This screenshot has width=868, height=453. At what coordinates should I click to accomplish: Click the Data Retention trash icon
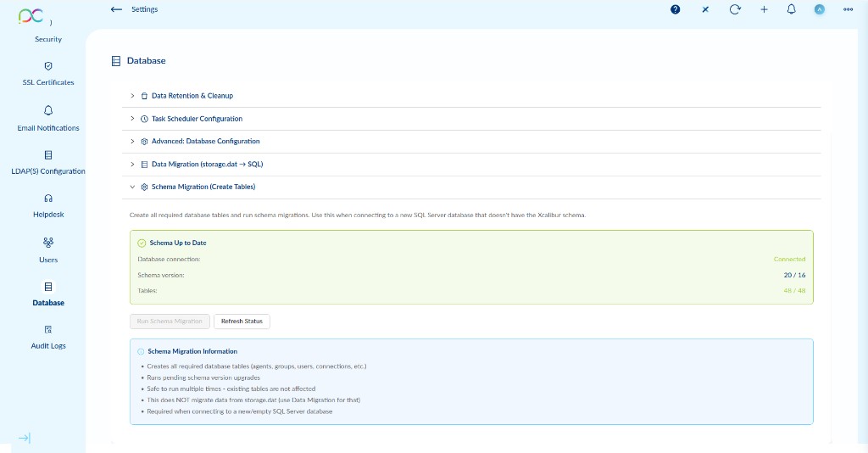pos(144,96)
